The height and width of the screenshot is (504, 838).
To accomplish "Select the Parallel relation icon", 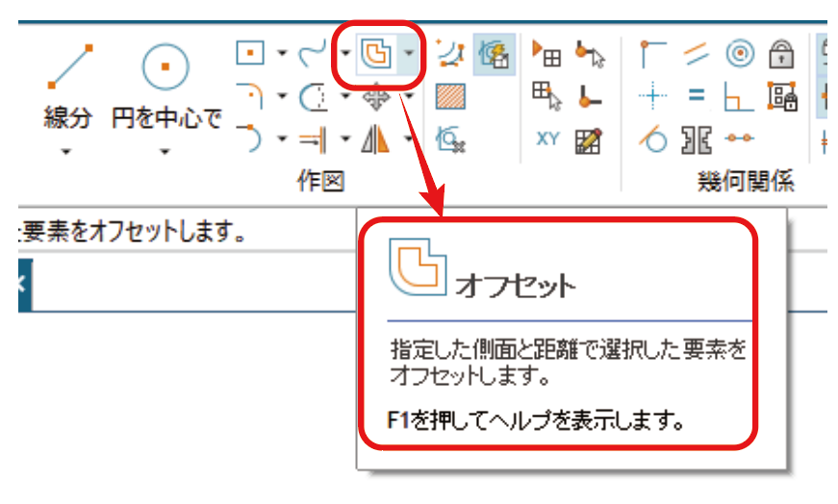I will point(697,55).
